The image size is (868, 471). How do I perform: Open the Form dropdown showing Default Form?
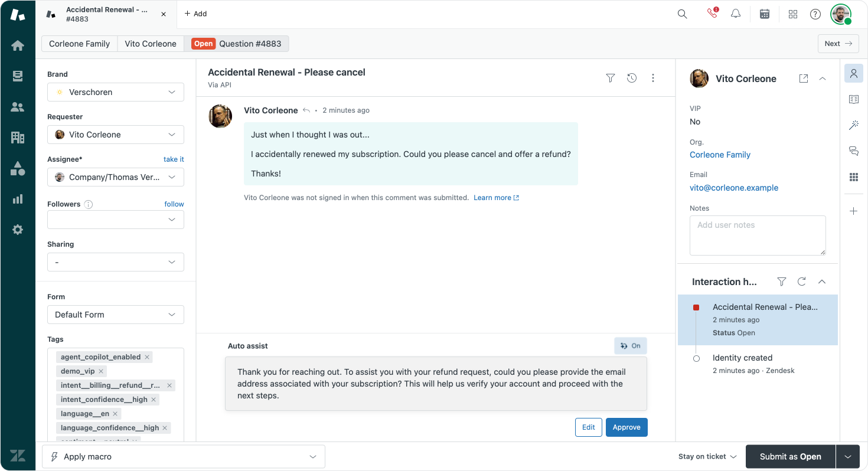pyautogui.click(x=116, y=315)
